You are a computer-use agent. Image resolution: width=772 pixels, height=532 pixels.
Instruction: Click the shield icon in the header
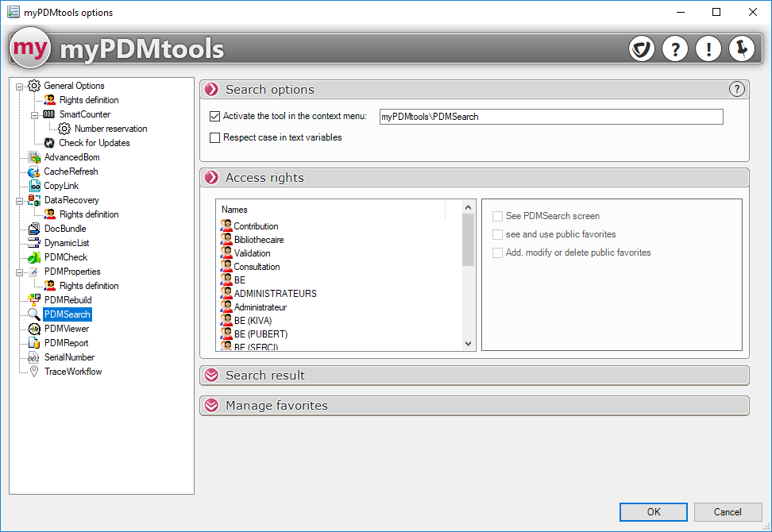(x=642, y=49)
